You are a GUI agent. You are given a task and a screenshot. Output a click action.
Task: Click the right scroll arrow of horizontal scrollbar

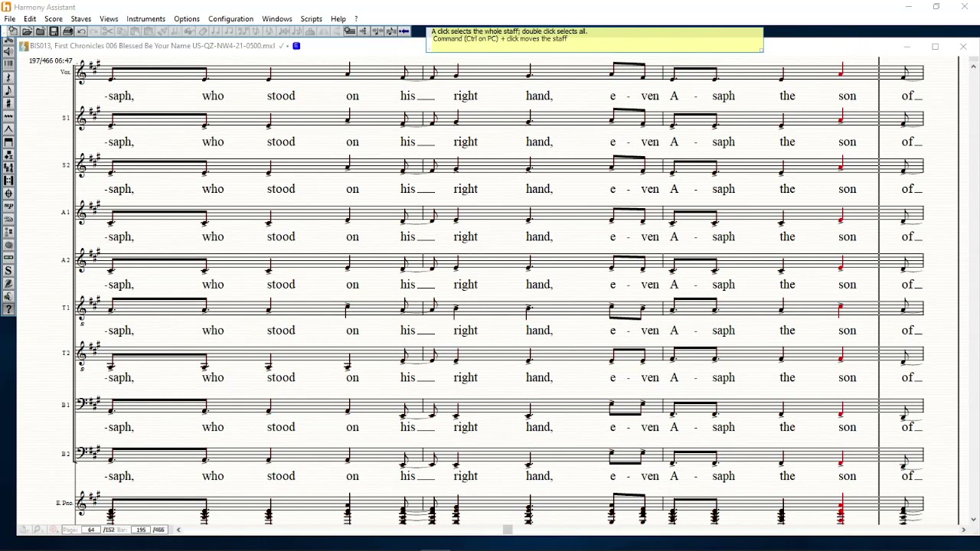pos(963,530)
